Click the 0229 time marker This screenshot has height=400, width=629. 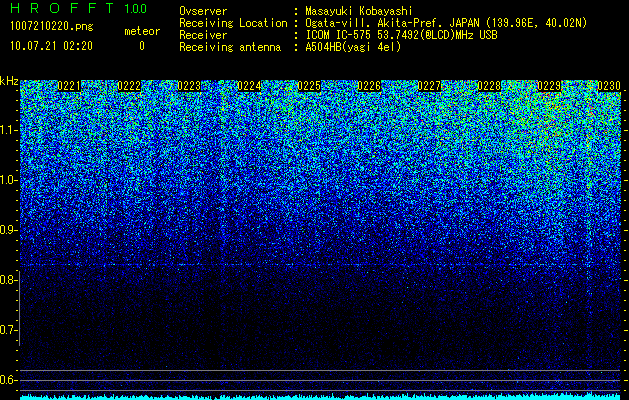(x=549, y=86)
